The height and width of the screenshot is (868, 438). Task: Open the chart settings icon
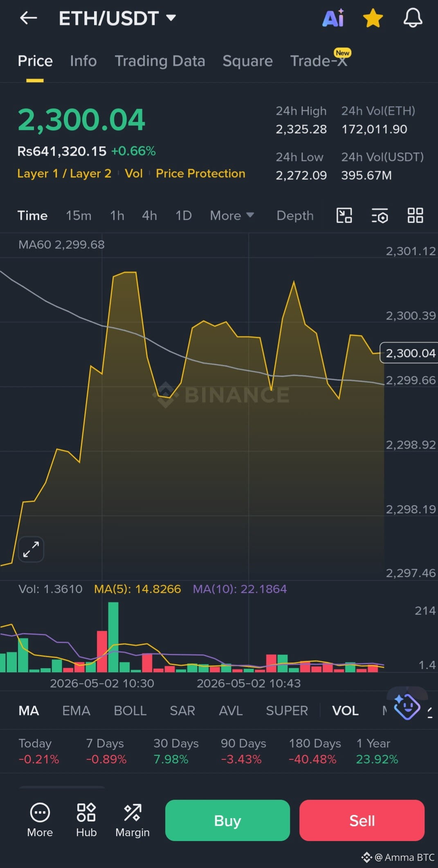380,215
